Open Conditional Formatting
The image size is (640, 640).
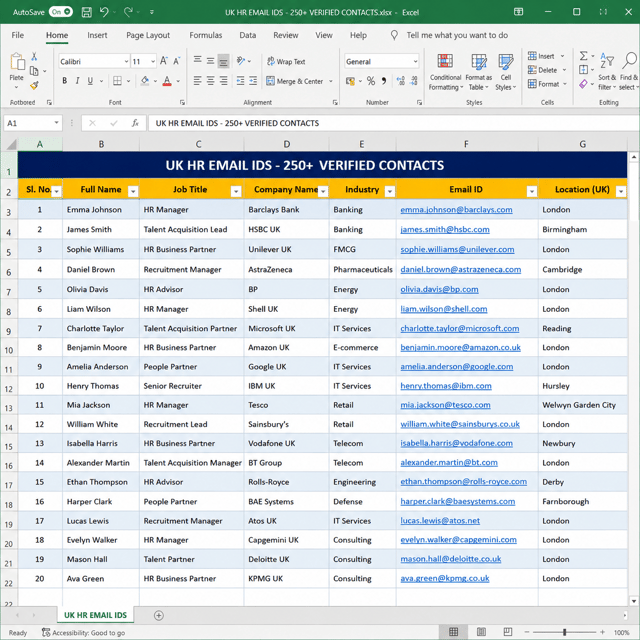coord(445,72)
